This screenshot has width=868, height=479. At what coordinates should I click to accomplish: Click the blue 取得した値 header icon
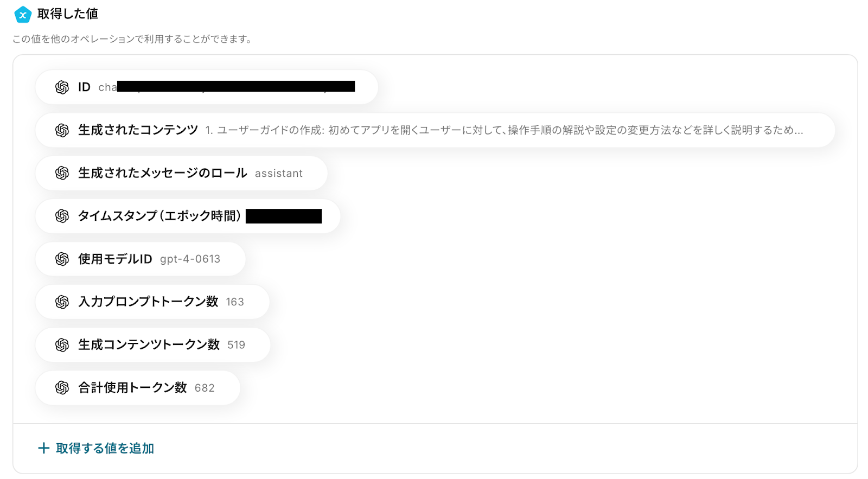point(23,15)
